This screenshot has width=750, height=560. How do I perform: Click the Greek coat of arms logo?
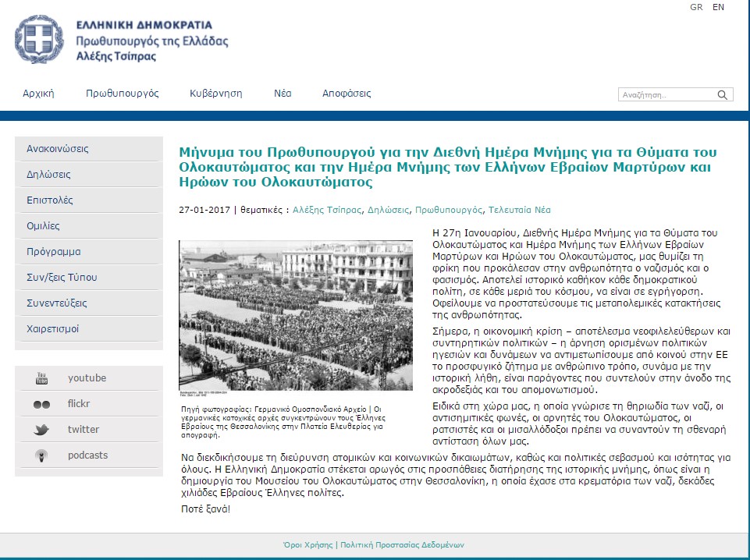click(x=39, y=39)
